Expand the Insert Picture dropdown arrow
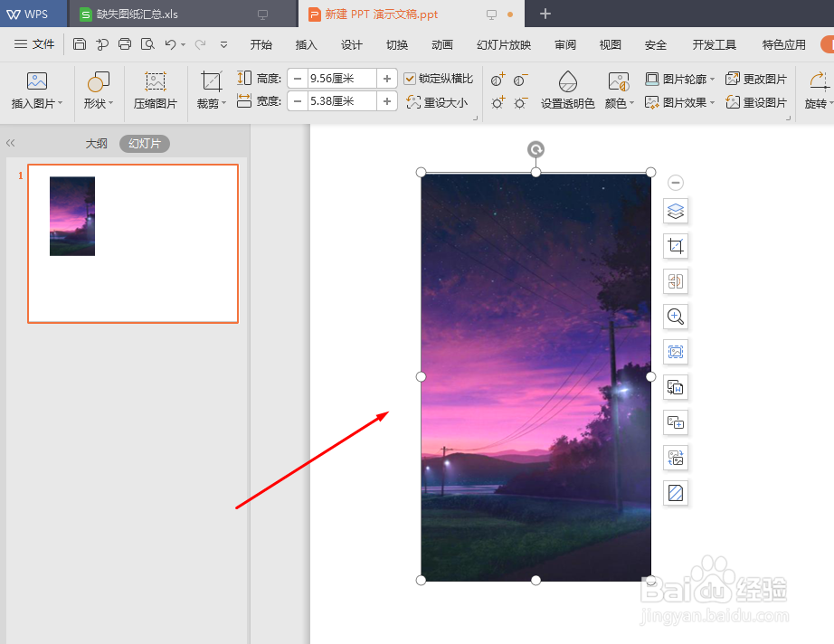Image resolution: width=834 pixels, height=644 pixels. (60, 103)
